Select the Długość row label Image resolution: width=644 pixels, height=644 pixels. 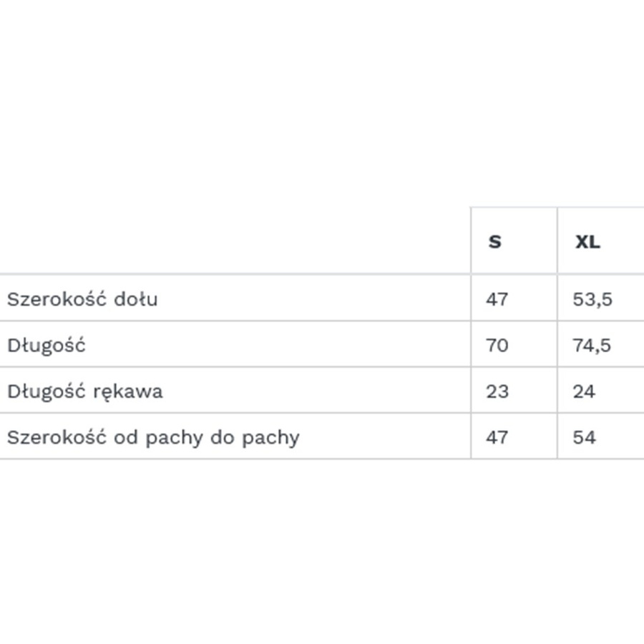47,346
